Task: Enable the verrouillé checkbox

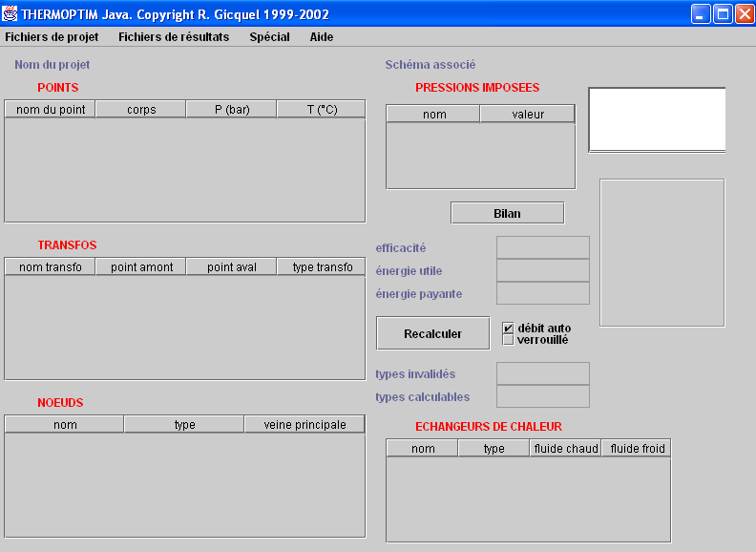Action: [x=508, y=340]
